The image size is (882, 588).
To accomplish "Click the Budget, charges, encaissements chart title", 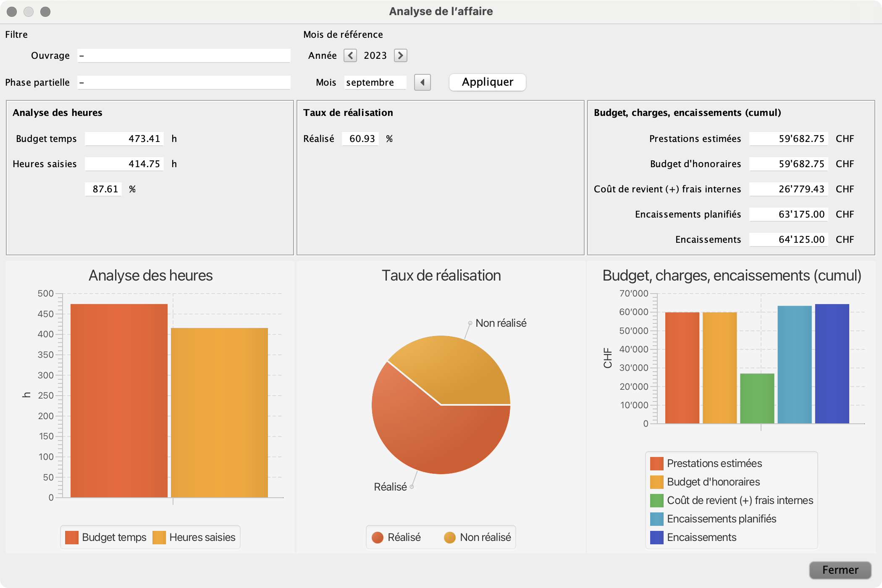I will 732,276.
